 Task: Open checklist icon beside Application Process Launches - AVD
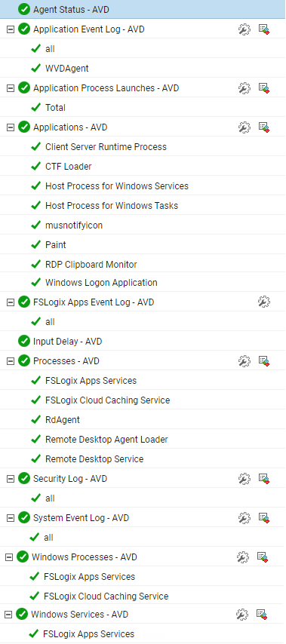tap(264, 88)
